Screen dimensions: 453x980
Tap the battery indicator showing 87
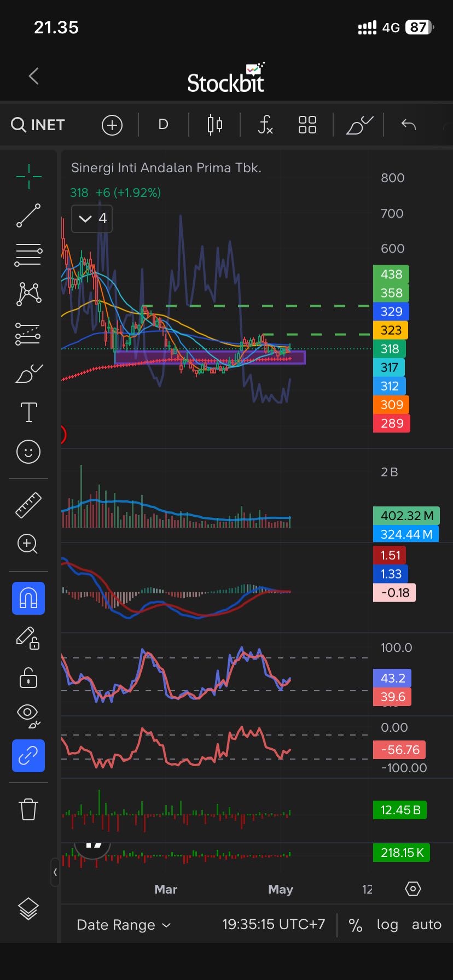(x=420, y=27)
